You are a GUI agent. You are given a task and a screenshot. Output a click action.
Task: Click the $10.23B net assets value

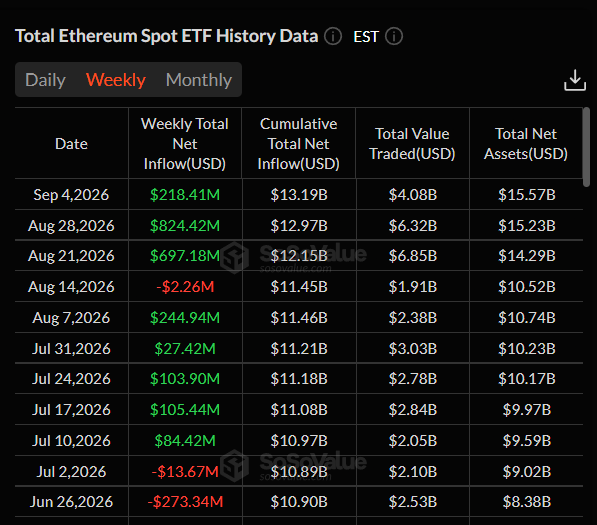[527, 348]
